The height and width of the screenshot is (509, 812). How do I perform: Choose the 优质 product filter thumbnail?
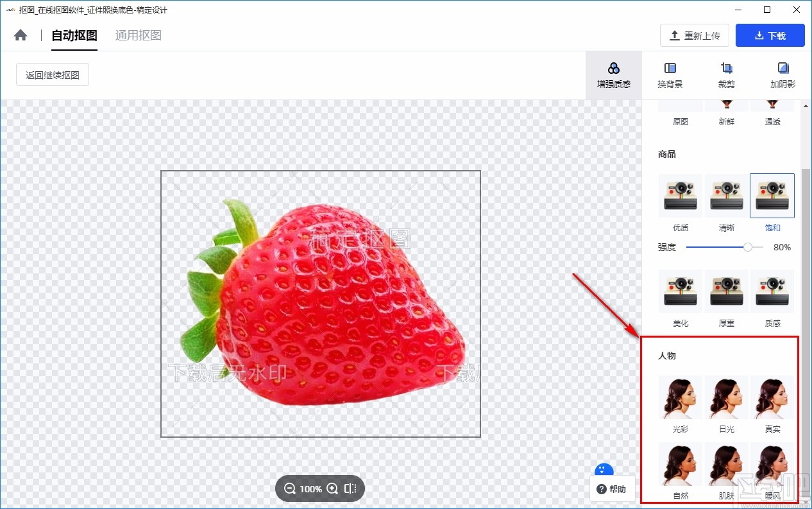pyautogui.click(x=681, y=196)
